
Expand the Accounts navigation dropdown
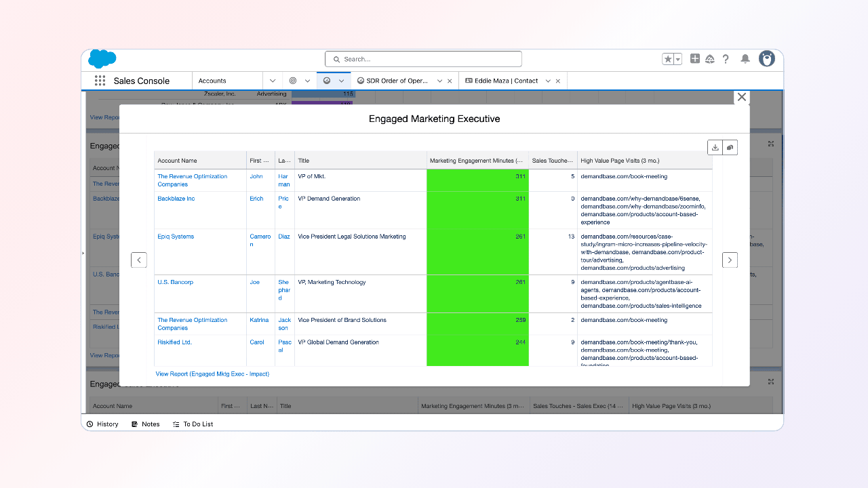[273, 81]
